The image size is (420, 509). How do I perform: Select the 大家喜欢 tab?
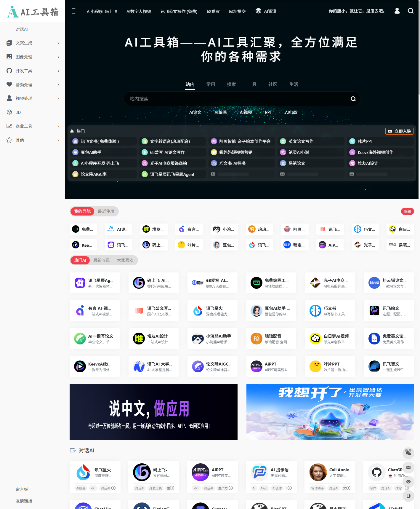click(125, 260)
